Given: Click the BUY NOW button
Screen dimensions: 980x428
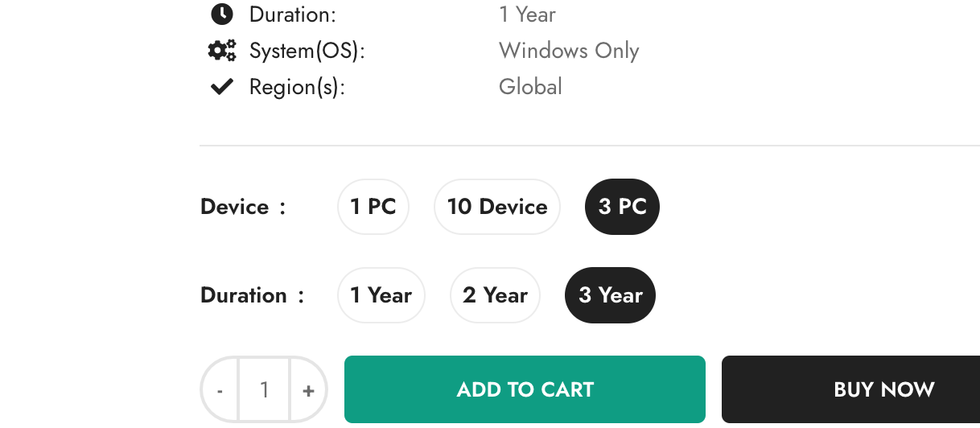Looking at the screenshot, I should pos(883,390).
